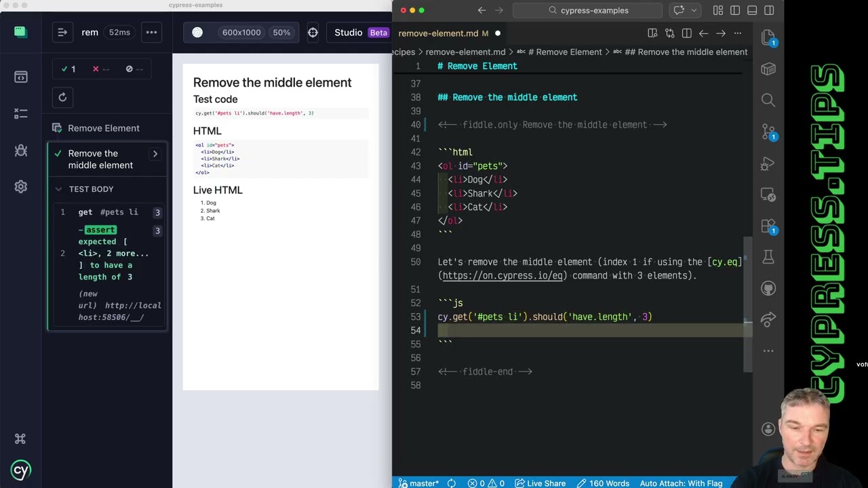Open Cypress Settings gear in the sidebar
Image resolution: width=868 pixels, height=488 pixels.
click(x=20, y=187)
